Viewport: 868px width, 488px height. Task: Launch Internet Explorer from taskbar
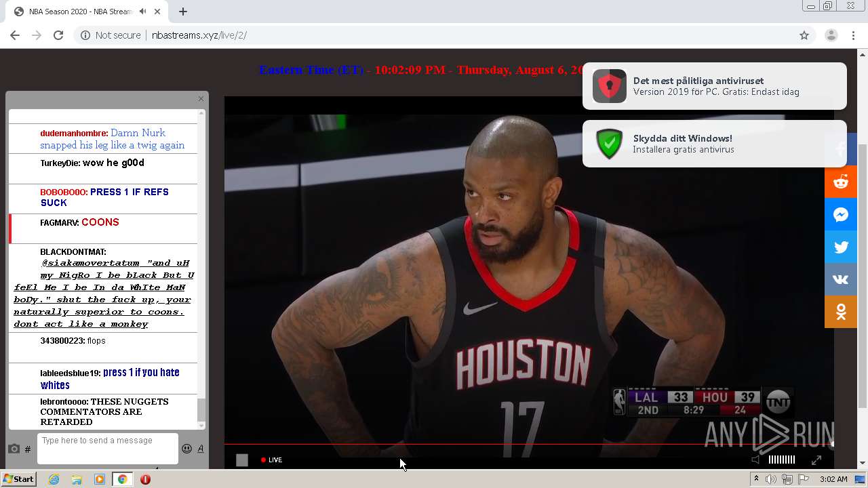coord(54,479)
